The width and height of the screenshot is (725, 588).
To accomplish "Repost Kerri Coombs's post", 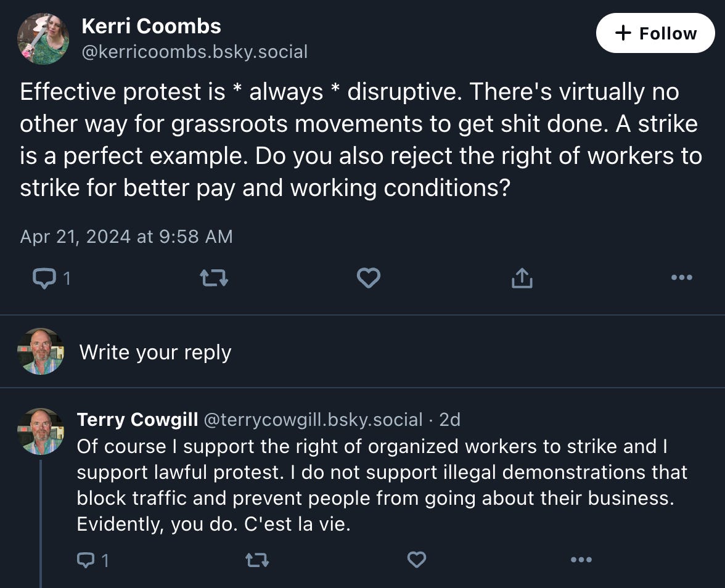I will [x=214, y=279].
